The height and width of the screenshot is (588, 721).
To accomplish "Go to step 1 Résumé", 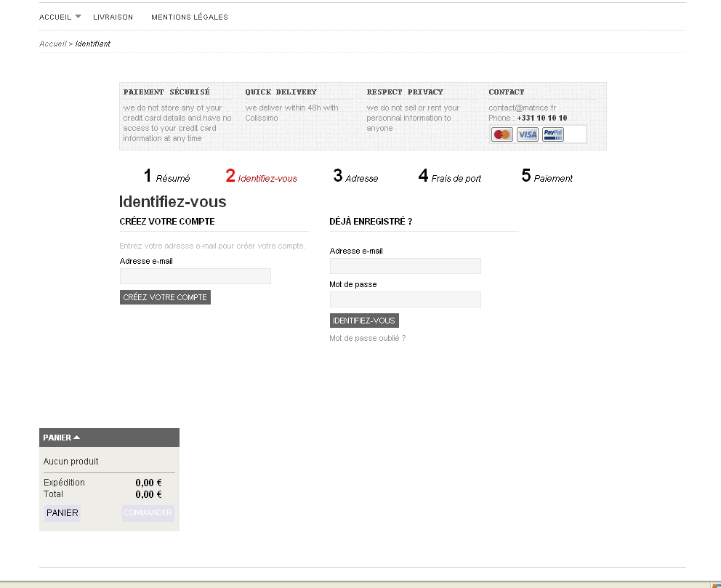I will coord(166,176).
